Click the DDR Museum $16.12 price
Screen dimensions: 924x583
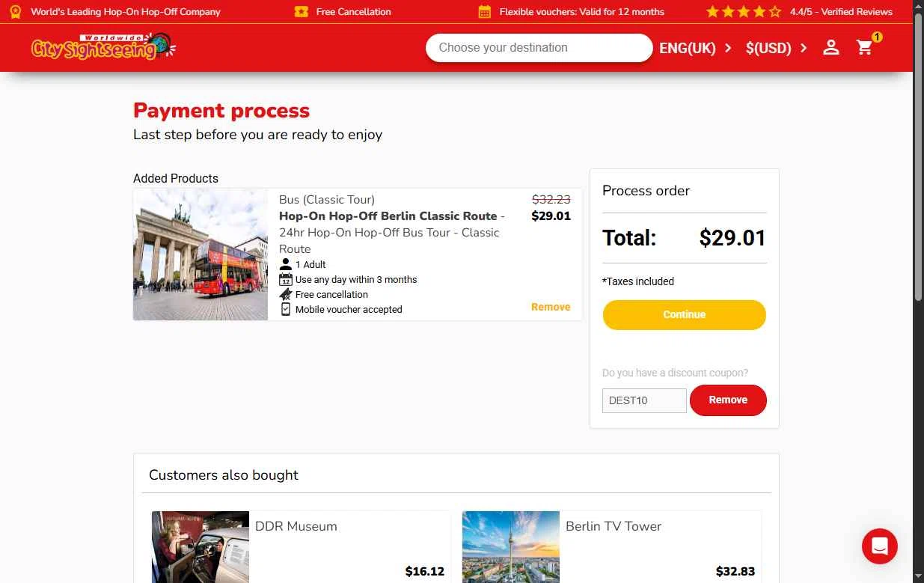tap(425, 571)
